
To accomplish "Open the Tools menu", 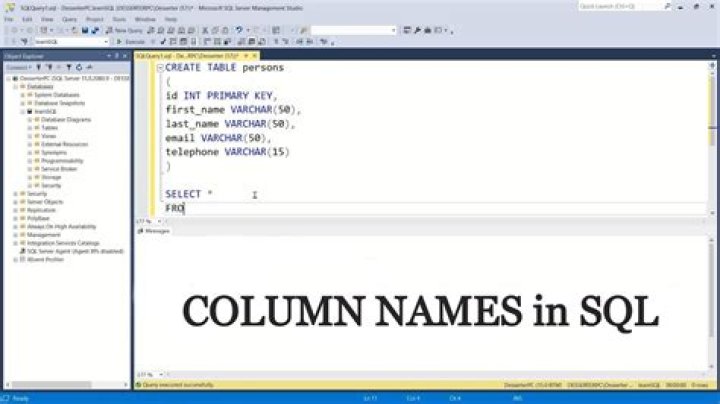I will click(x=118, y=18).
